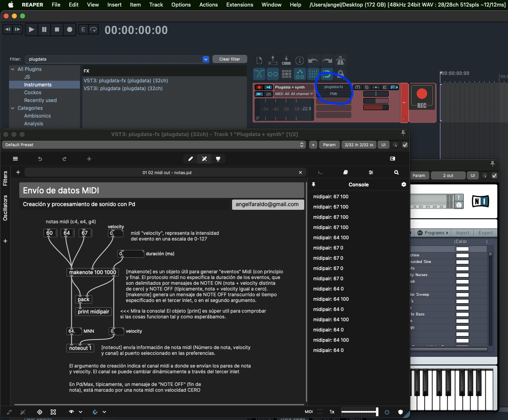Open Console settings gear icon
Image resolution: width=508 pixels, height=420 pixels.
point(404,184)
